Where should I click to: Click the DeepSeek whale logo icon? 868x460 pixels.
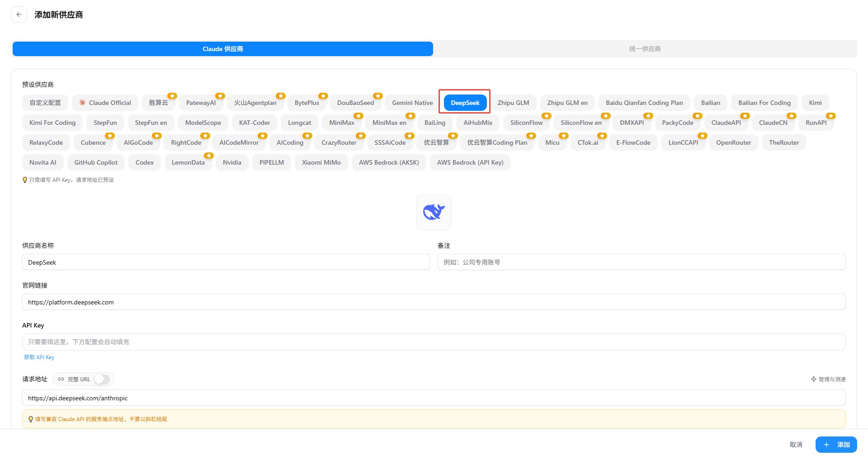click(x=434, y=212)
